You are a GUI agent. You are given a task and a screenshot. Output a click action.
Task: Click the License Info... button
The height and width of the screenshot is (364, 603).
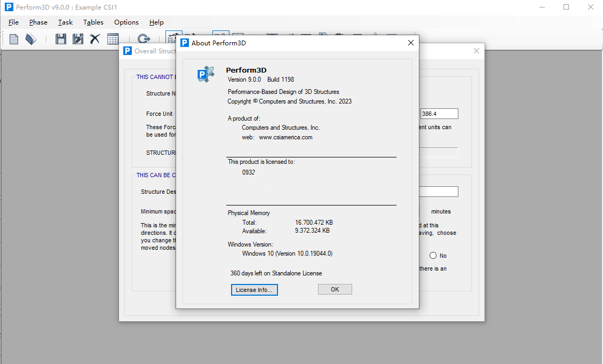tap(254, 290)
